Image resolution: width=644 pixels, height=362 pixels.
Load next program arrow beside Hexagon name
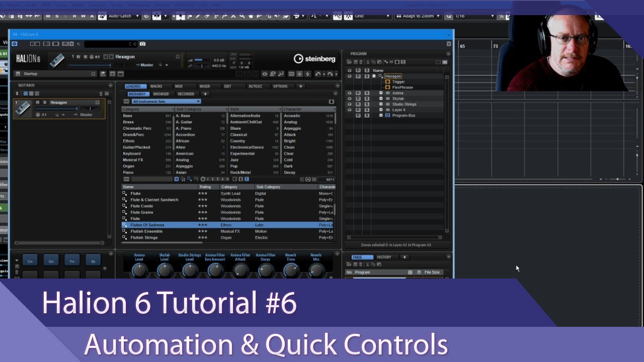point(111,57)
